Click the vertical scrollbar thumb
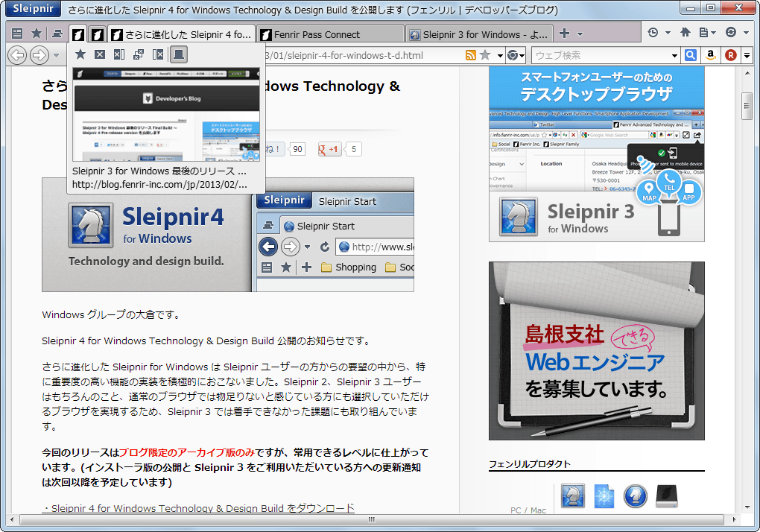Image resolution: width=760 pixels, height=532 pixels. coord(747,104)
